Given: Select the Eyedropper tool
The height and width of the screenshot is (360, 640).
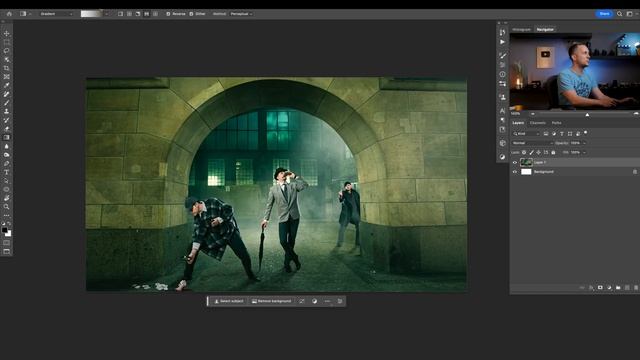Looking at the screenshot, I should (x=7, y=85).
